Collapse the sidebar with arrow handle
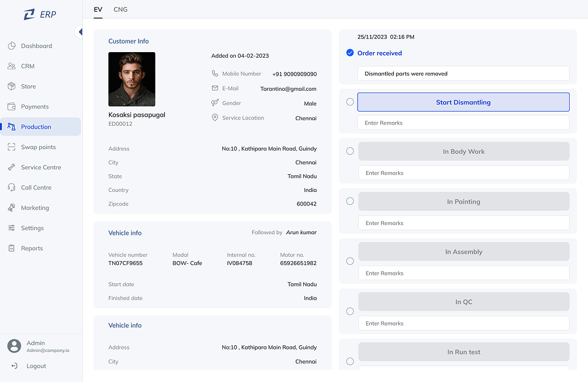Screen dimensions: 588x382 tap(80, 32)
